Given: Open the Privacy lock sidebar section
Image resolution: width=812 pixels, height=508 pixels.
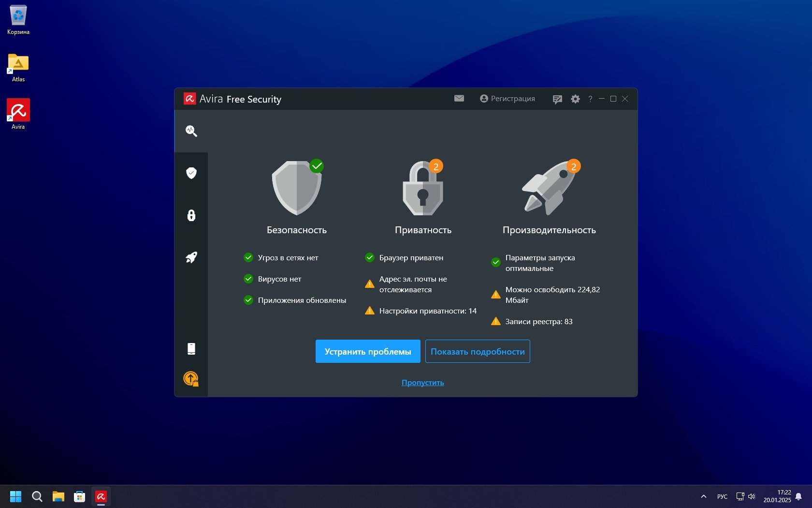Looking at the screenshot, I should [x=191, y=215].
